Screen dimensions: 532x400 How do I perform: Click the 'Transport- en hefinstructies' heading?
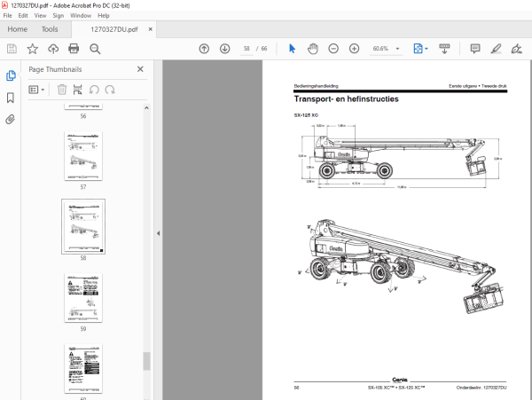[x=346, y=99]
